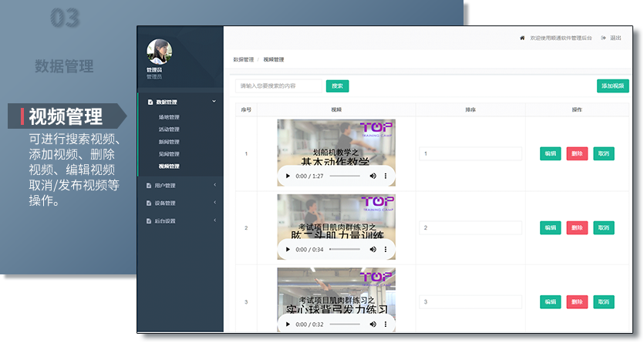Click the 设备管理 sidebar icon
644x343 pixels.
tap(150, 203)
